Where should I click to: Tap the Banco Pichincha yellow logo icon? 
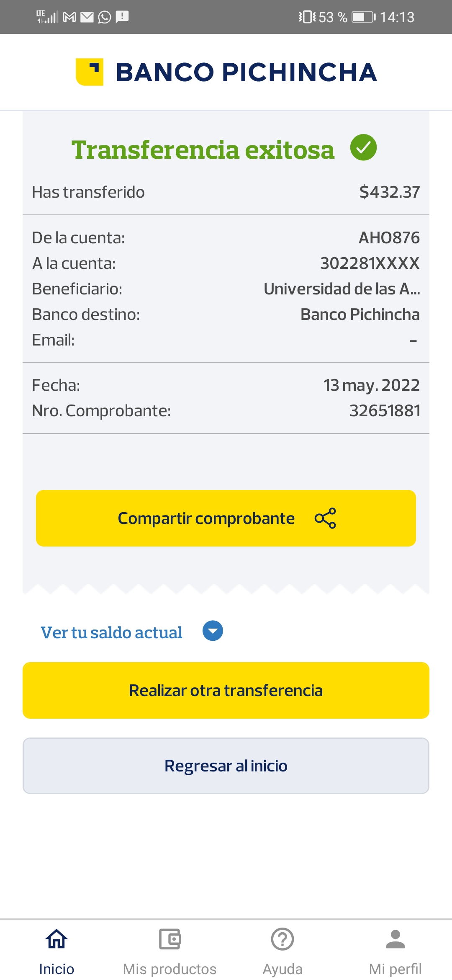click(x=90, y=72)
